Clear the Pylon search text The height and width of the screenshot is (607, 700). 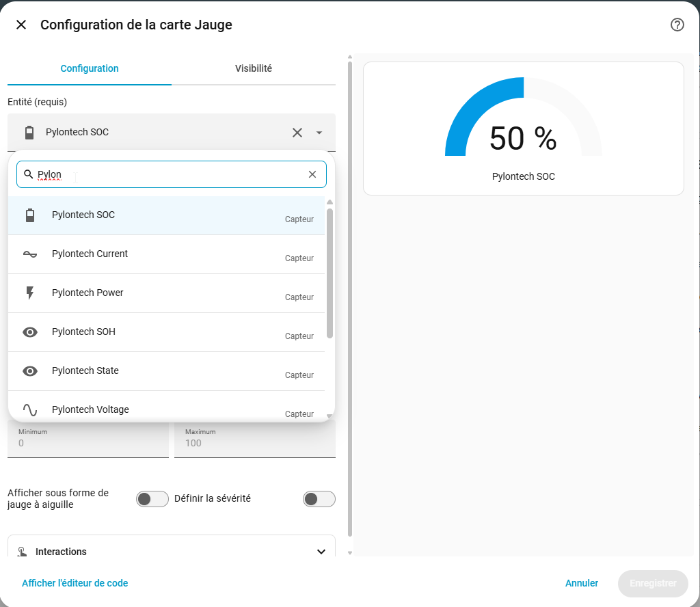tap(312, 174)
